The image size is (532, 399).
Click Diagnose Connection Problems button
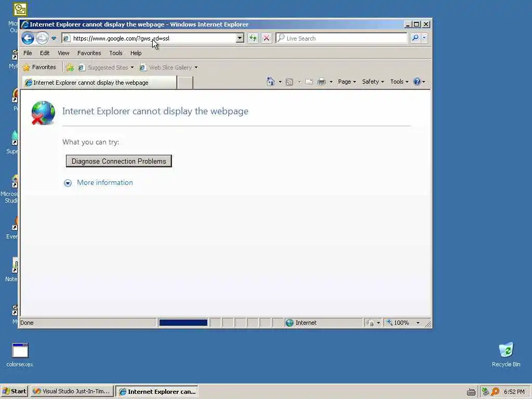119,161
